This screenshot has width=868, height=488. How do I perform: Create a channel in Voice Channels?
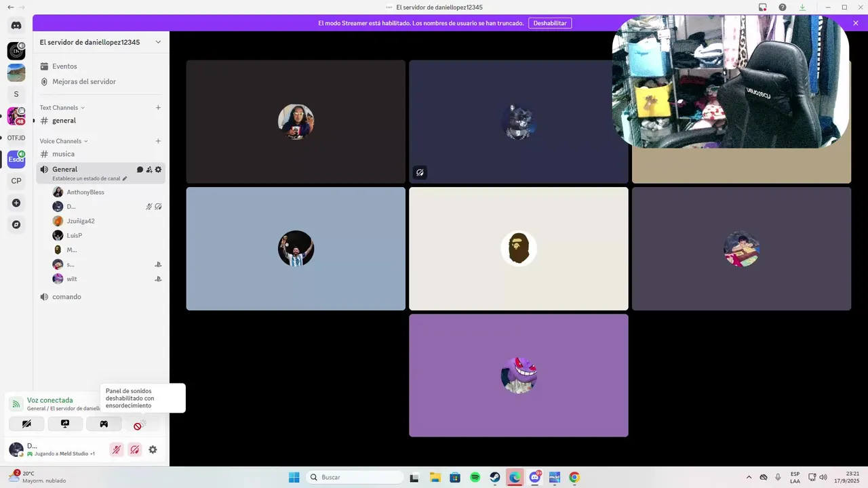click(158, 141)
